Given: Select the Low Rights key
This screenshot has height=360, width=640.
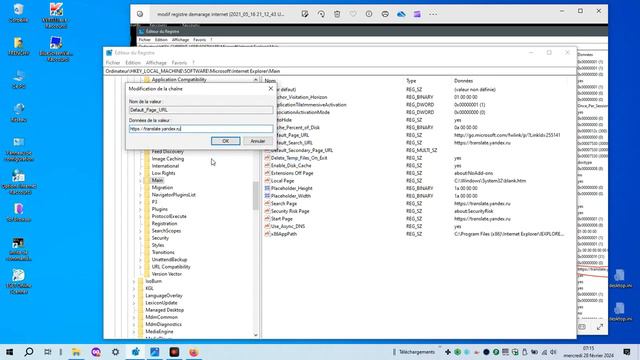Looking at the screenshot, I should coord(163,173).
